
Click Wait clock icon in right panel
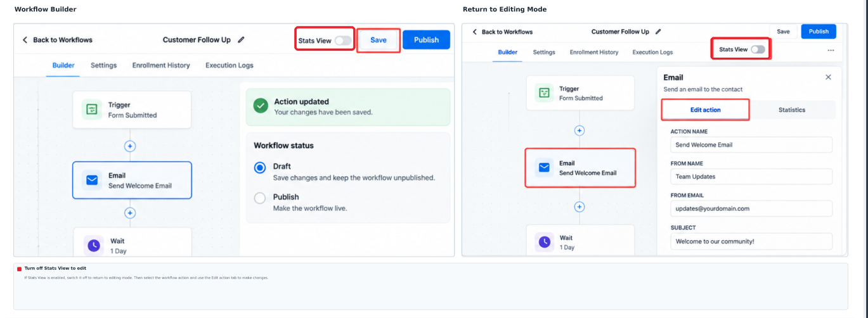click(x=544, y=241)
